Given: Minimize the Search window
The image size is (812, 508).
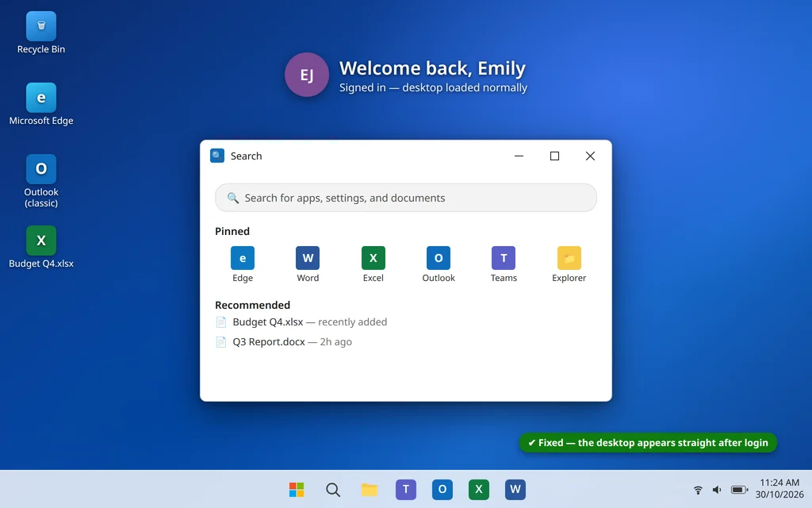Looking at the screenshot, I should (x=519, y=156).
